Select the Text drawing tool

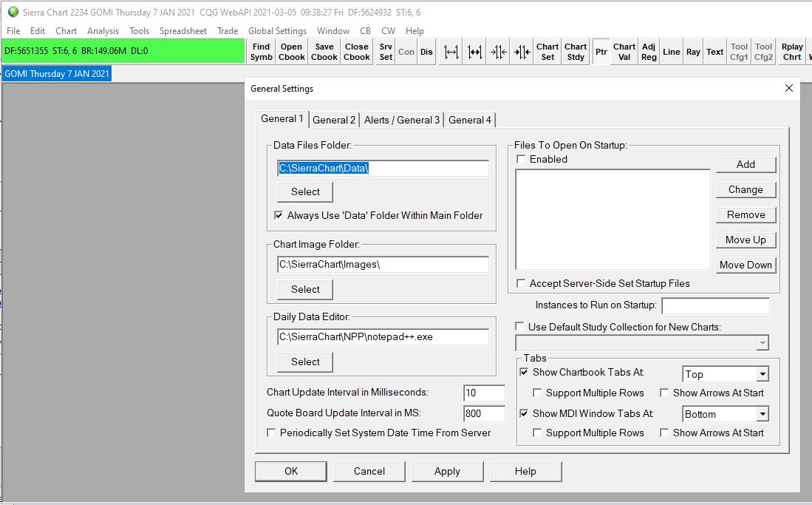point(714,52)
